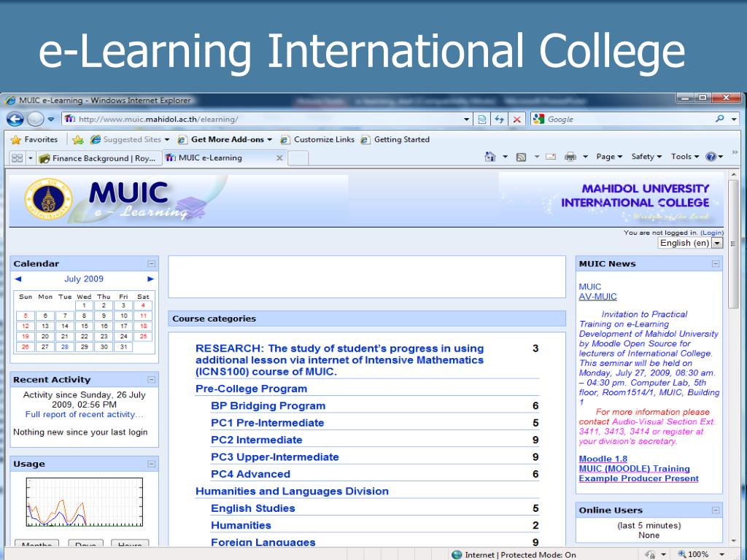Viewport: 747px width, 560px height.
Task: Open English Studies category
Action: coord(253,508)
